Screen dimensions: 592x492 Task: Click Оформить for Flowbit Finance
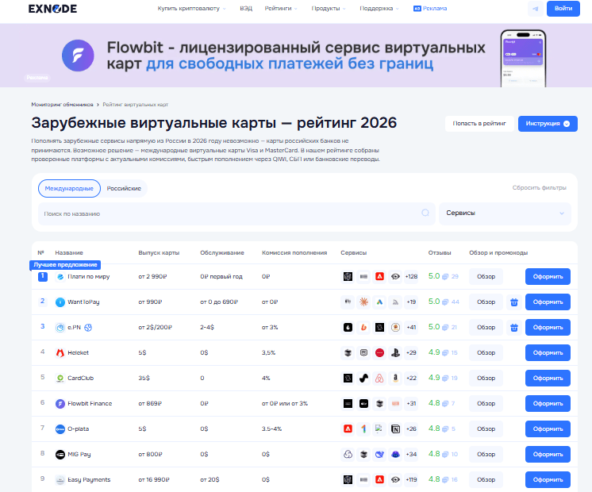pos(548,403)
